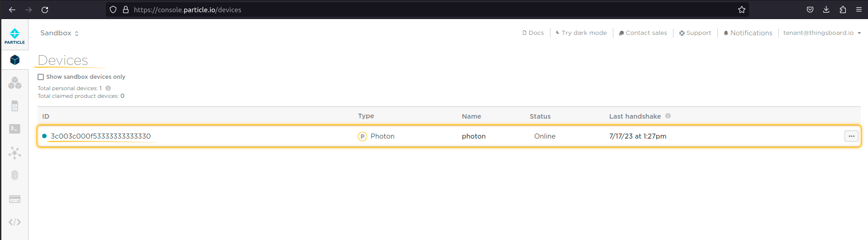This screenshot has width=868, height=240.
Task: Open the Docs menu item
Action: tap(533, 33)
